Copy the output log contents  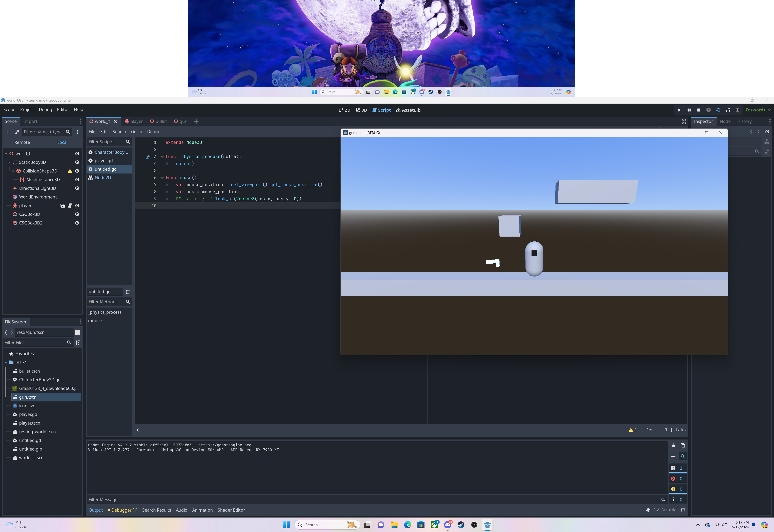[x=683, y=445]
